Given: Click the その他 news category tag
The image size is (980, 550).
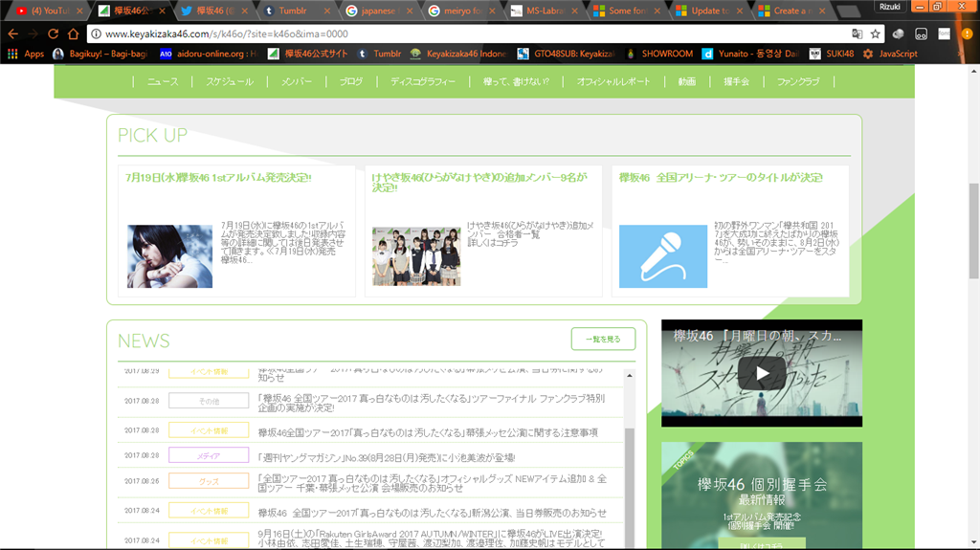Looking at the screenshot, I should pos(209,401).
